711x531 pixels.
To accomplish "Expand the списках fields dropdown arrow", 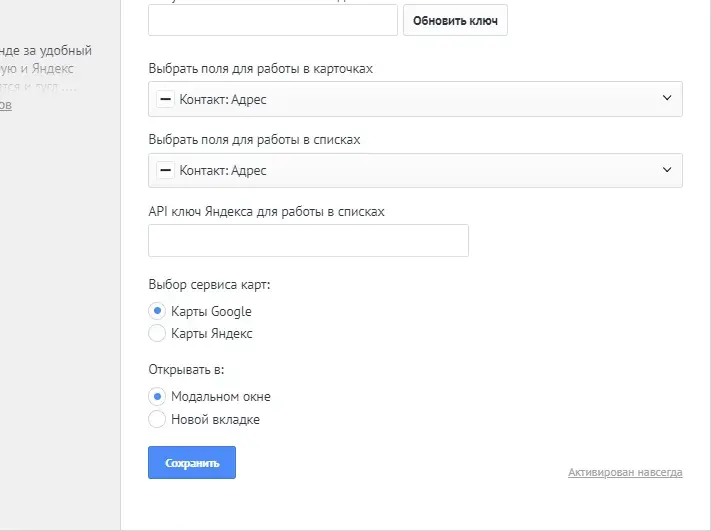I will click(x=667, y=170).
